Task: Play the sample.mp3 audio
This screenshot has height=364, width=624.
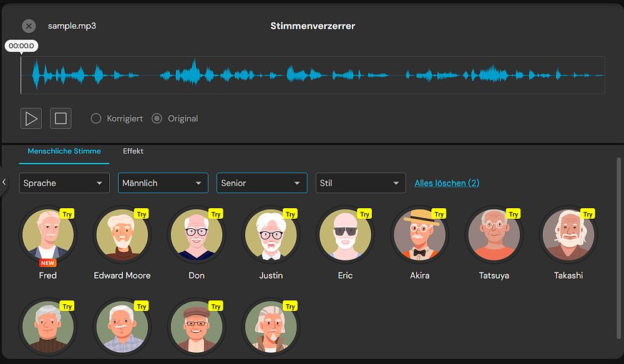Action: click(x=31, y=118)
